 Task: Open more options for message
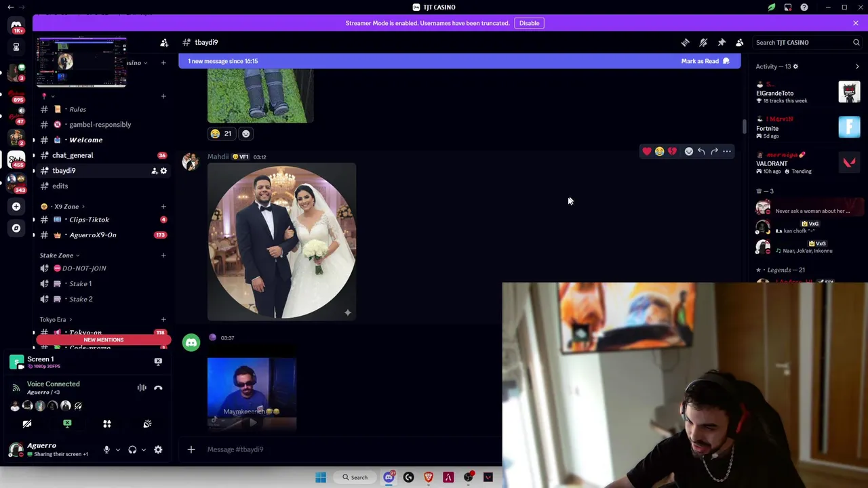click(727, 151)
